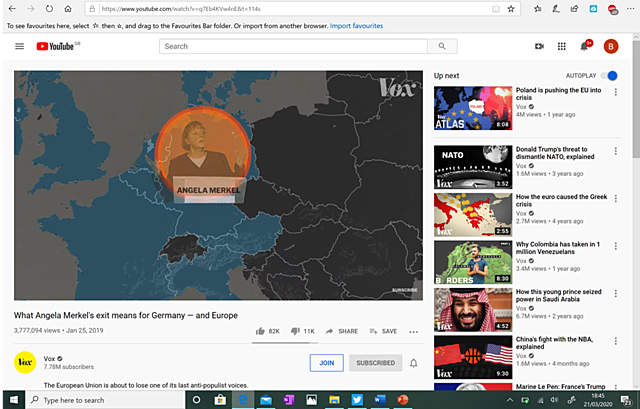
Task: Open browser settings and more menu
Action: coord(630,9)
